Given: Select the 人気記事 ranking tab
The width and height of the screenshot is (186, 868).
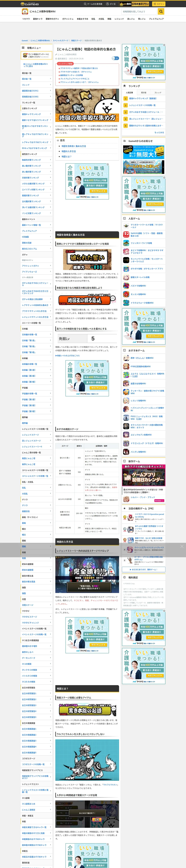Looking at the screenshot, I should (129, 92).
